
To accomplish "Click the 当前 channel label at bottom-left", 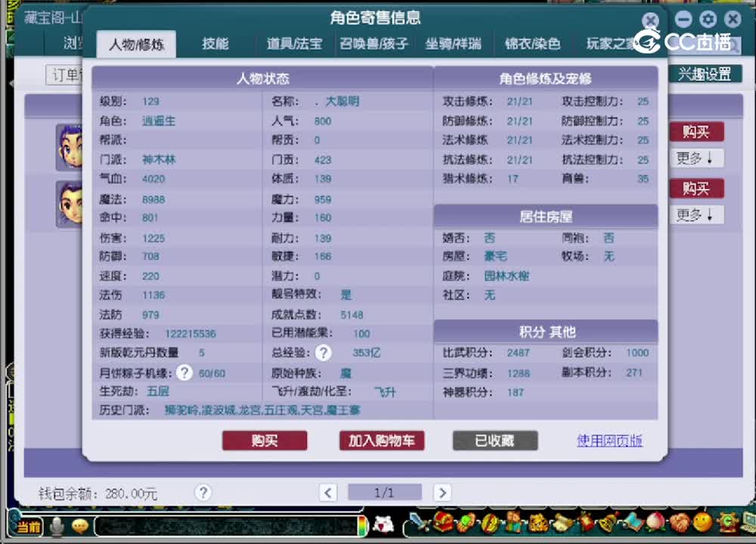I will click(29, 525).
